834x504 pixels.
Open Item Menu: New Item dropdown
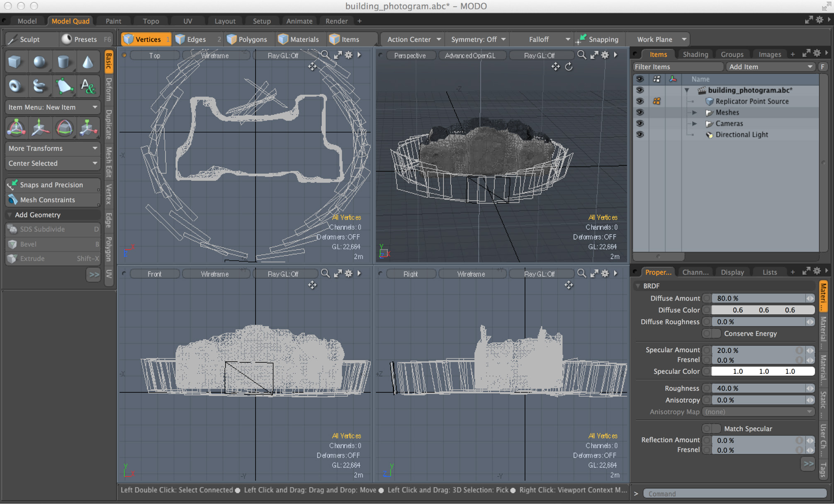pos(53,107)
